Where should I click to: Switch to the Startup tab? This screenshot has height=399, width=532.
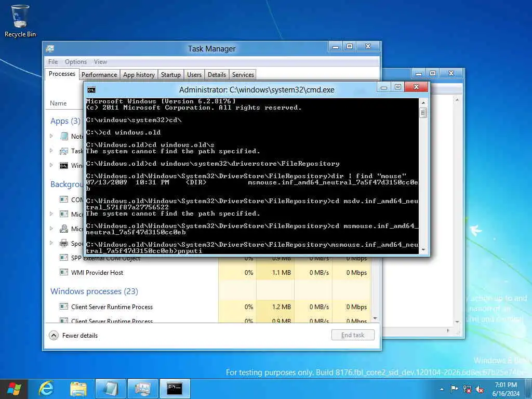pyautogui.click(x=170, y=75)
